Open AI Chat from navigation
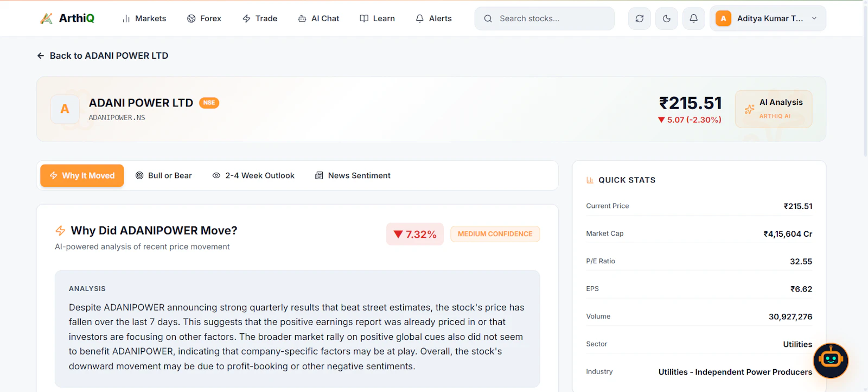The image size is (868, 392). point(318,18)
